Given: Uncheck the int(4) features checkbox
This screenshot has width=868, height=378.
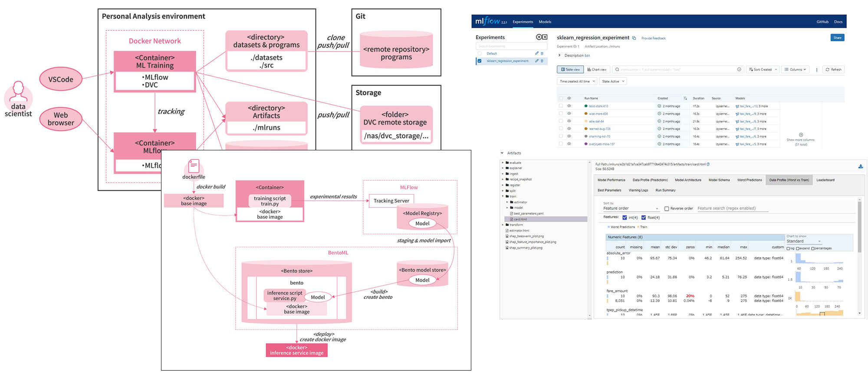Looking at the screenshot, I should (625, 218).
